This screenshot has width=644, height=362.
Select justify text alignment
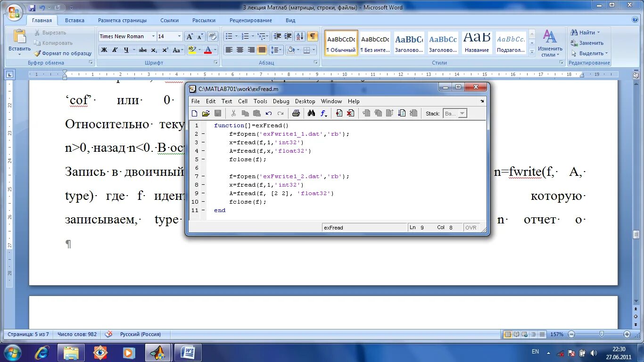coord(262,50)
